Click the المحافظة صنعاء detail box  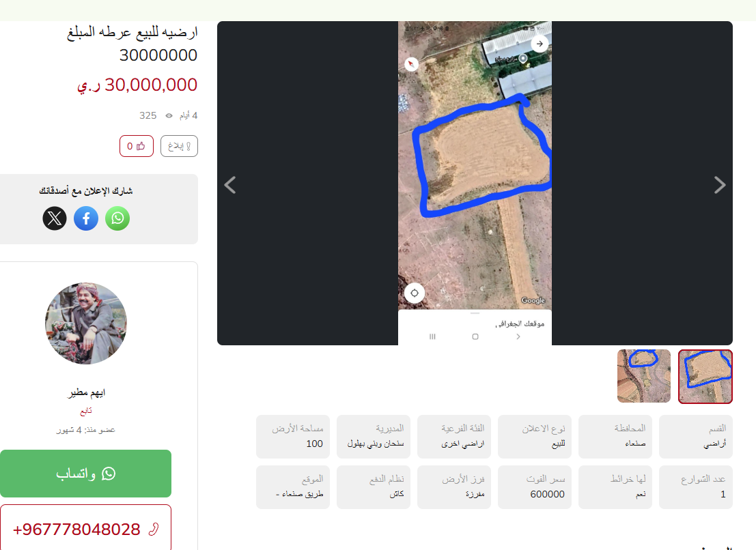click(x=615, y=436)
